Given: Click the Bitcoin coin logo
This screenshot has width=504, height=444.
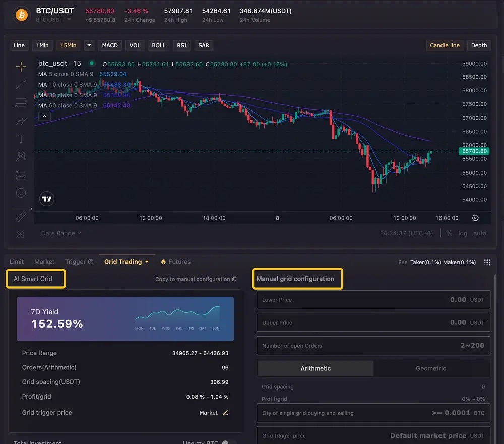Looking at the screenshot, I should (22, 15).
